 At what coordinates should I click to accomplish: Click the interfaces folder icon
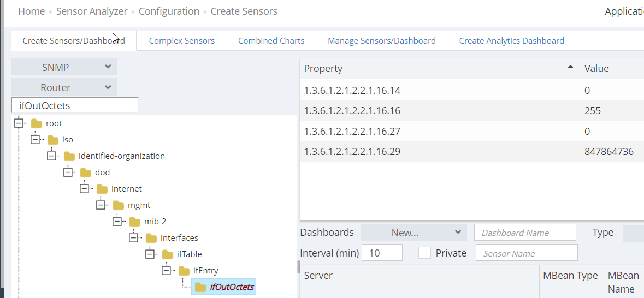[x=151, y=238]
